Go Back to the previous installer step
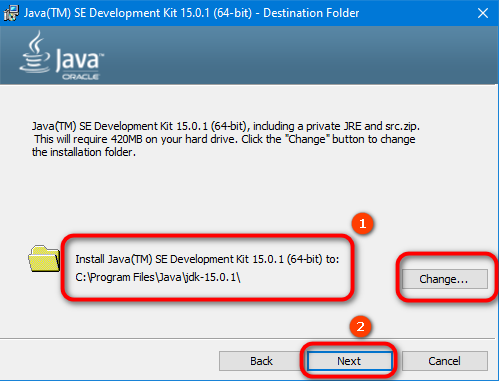This screenshot has height=381, width=499. click(261, 361)
